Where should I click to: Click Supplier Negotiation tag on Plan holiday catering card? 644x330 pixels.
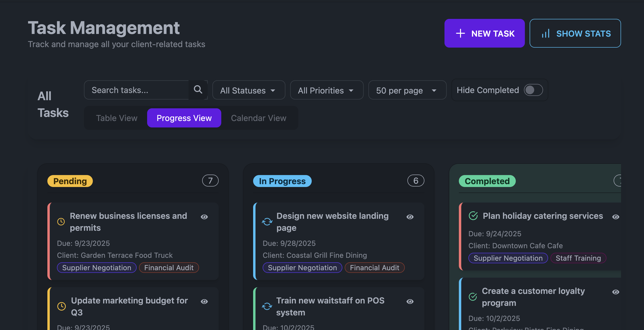pyautogui.click(x=508, y=258)
